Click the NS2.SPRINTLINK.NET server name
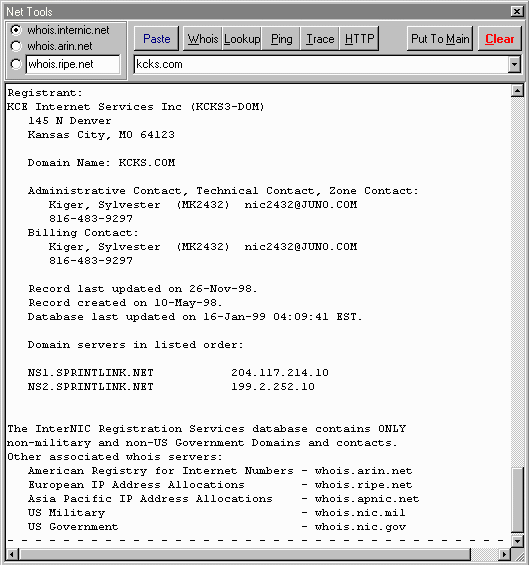This screenshot has width=529, height=565. 91,387
